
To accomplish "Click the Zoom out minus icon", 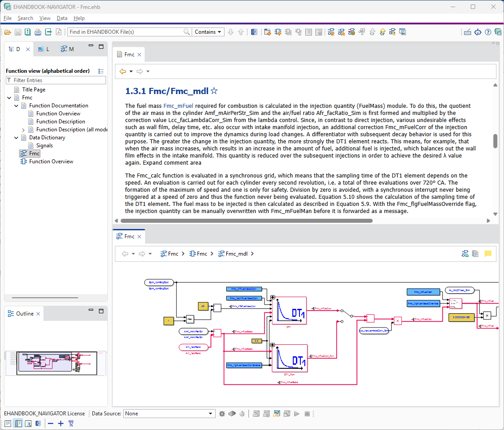I will coord(51,424).
